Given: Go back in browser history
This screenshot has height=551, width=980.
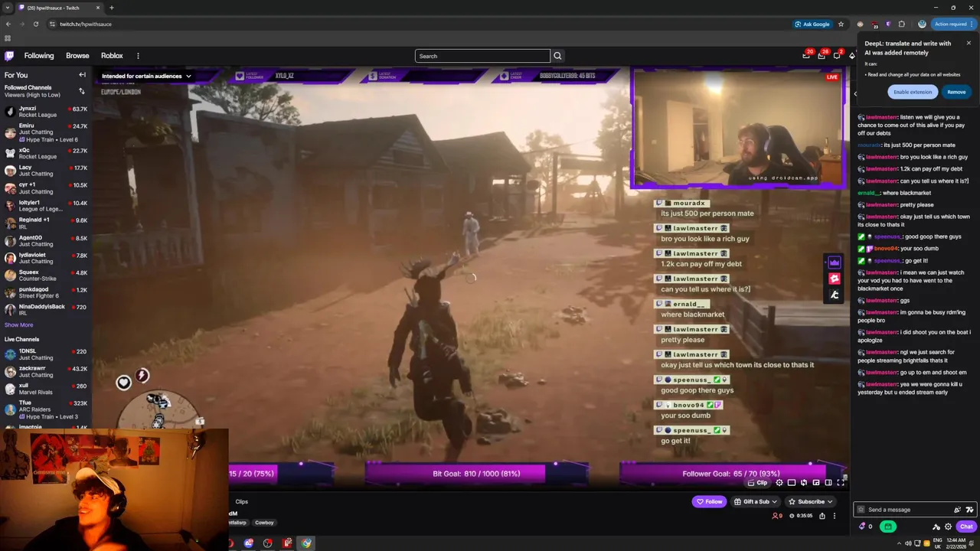Looking at the screenshot, I should (x=8, y=24).
